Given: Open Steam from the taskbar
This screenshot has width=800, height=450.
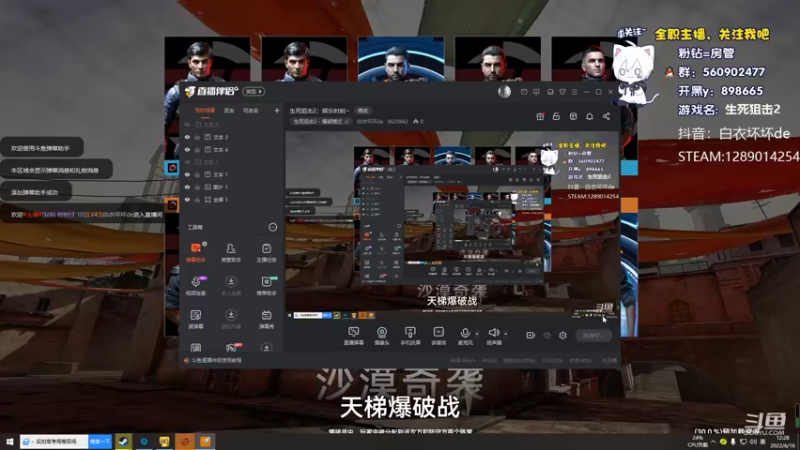Looking at the screenshot, I should [123, 441].
